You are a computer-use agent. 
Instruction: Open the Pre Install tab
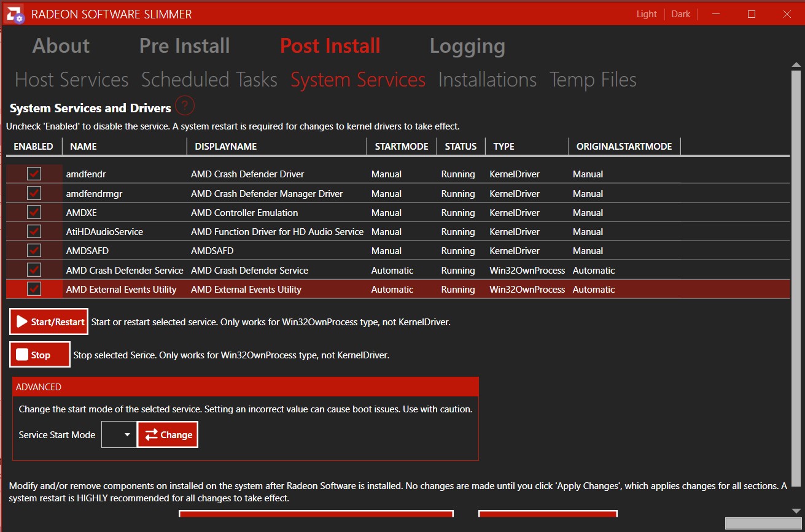coord(185,46)
